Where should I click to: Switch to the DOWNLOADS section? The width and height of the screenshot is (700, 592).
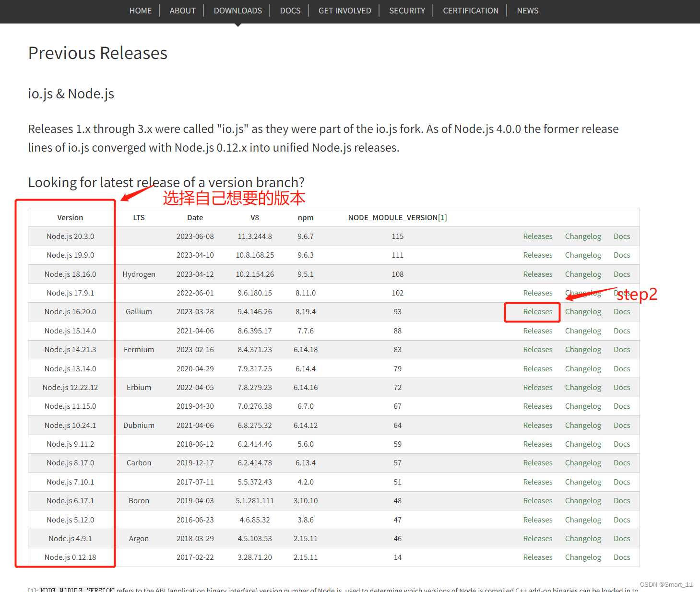(x=237, y=11)
